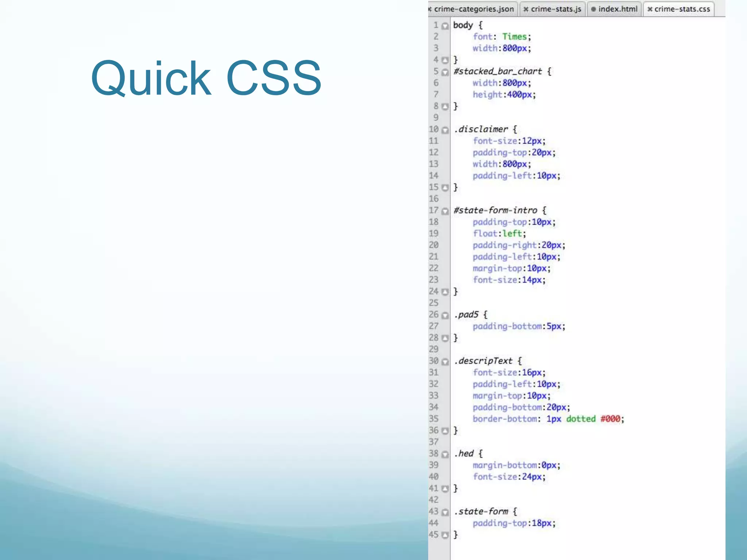747x560 pixels.
Task: Click the '#stacked_bar_chart' selector text
Action: pyautogui.click(x=498, y=71)
